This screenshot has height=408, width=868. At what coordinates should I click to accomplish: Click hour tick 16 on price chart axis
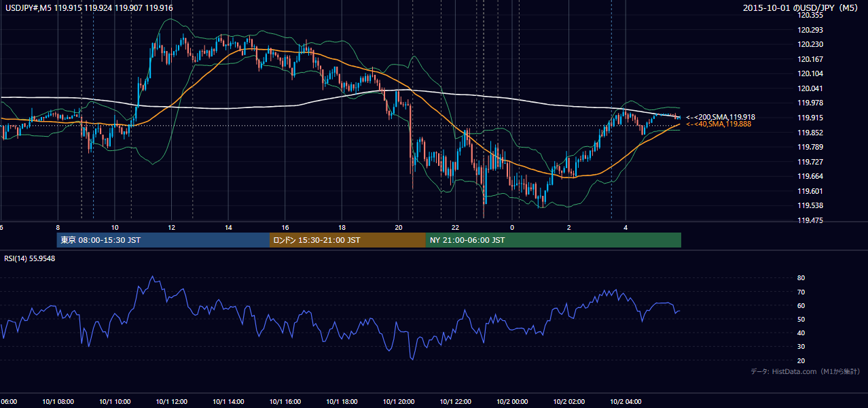(285, 227)
